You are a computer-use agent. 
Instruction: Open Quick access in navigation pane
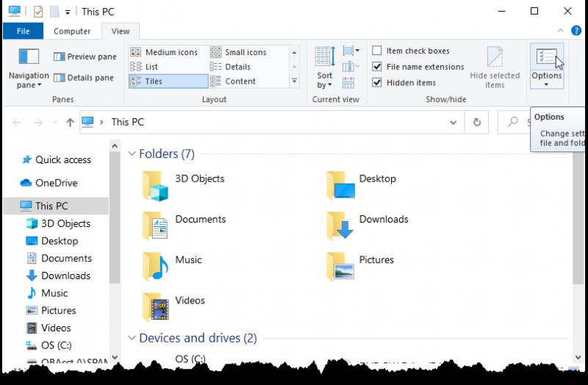pyautogui.click(x=57, y=159)
